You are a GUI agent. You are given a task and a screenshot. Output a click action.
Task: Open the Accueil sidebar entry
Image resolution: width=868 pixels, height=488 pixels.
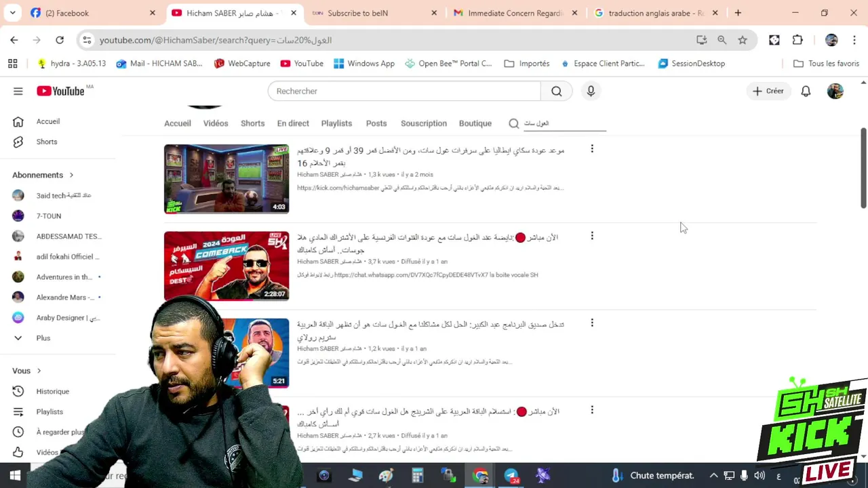pos(48,121)
